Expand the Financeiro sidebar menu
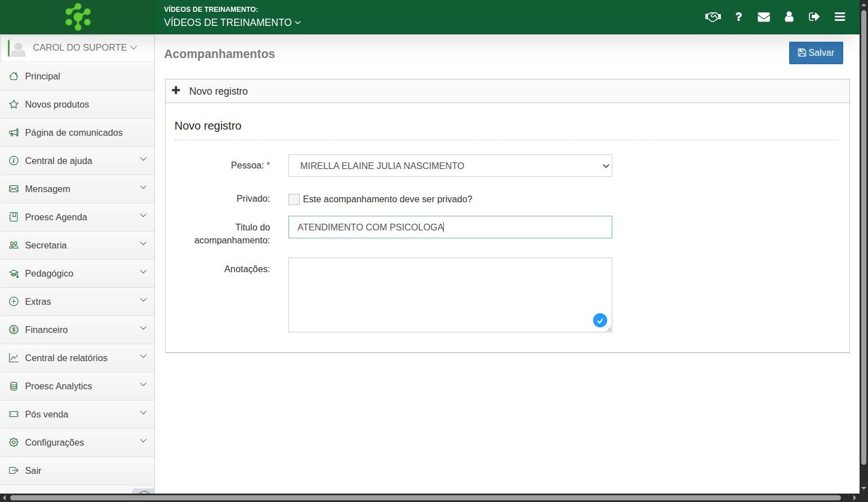This screenshot has height=502, width=868. point(78,330)
